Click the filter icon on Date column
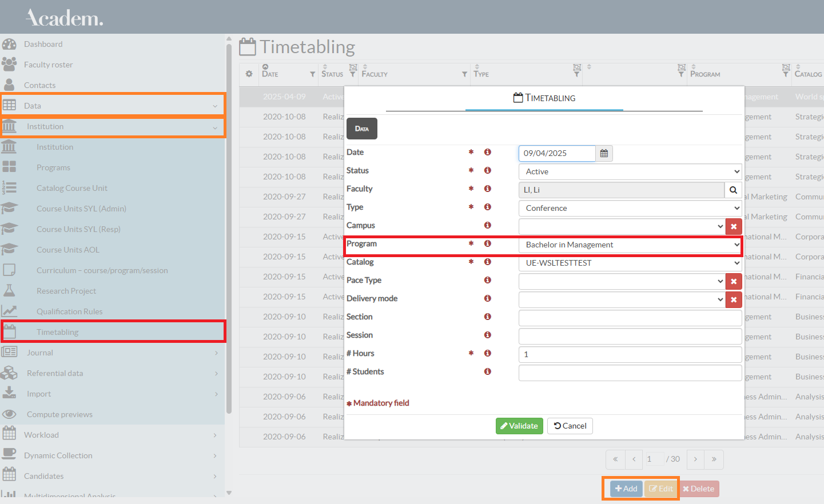 click(x=312, y=74)
